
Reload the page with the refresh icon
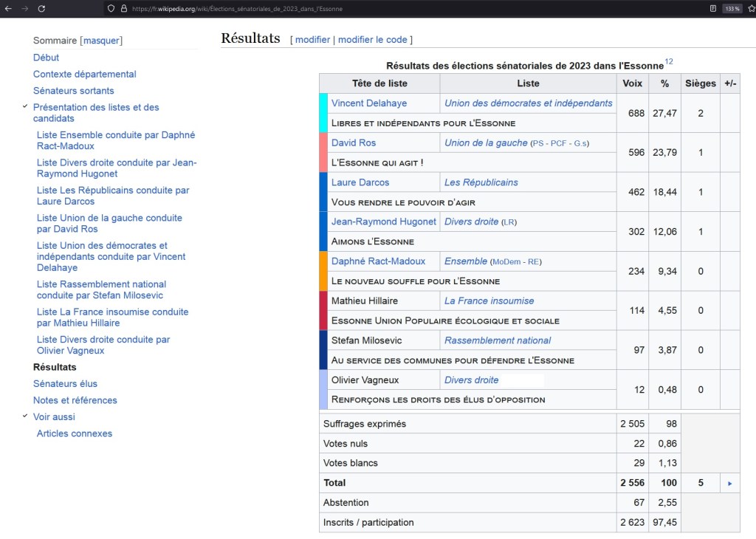click(41, 8)
